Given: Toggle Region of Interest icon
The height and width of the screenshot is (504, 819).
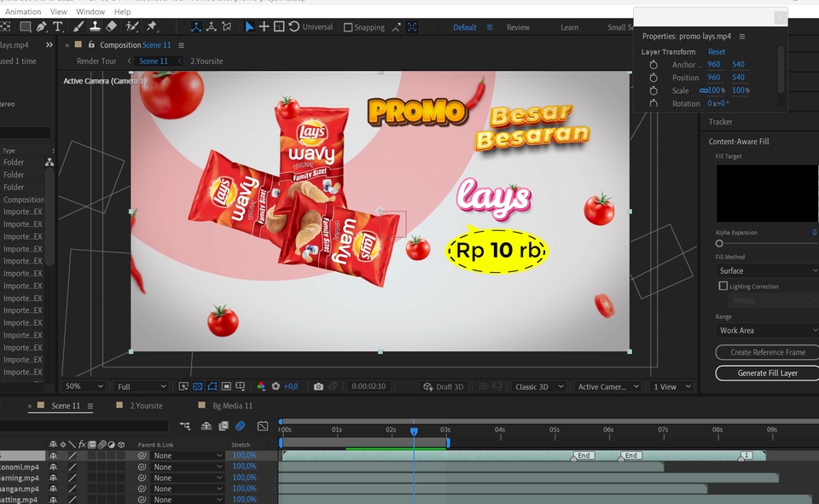Looking at the screenshot, I should point(226,386).
